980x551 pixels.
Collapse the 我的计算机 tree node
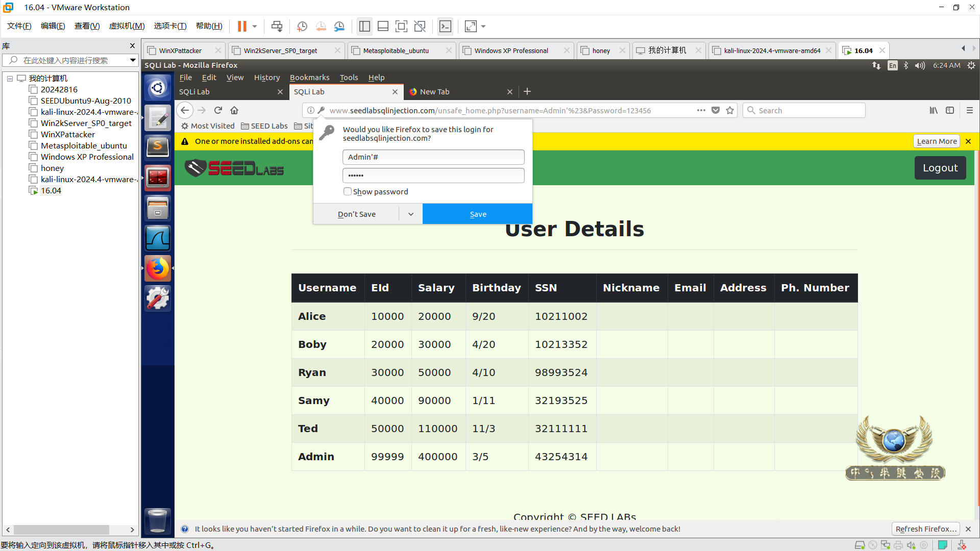click(10, 79)
